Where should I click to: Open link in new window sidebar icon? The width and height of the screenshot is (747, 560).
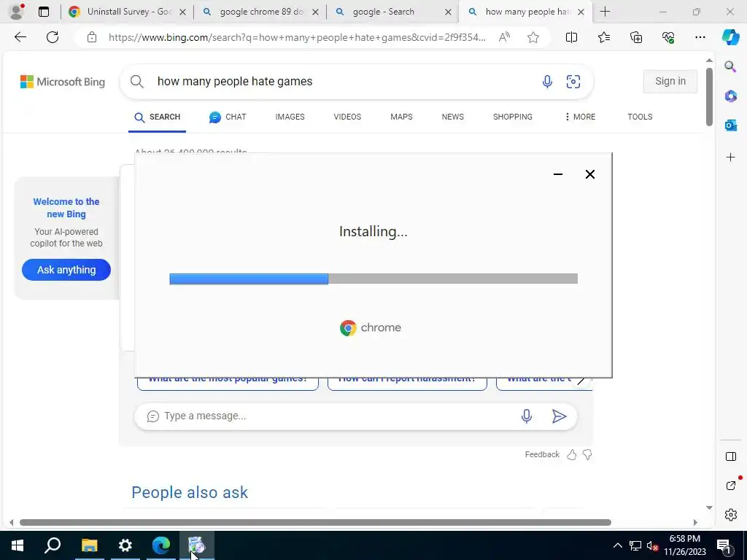pyautogui.click(x=731, y=485)
